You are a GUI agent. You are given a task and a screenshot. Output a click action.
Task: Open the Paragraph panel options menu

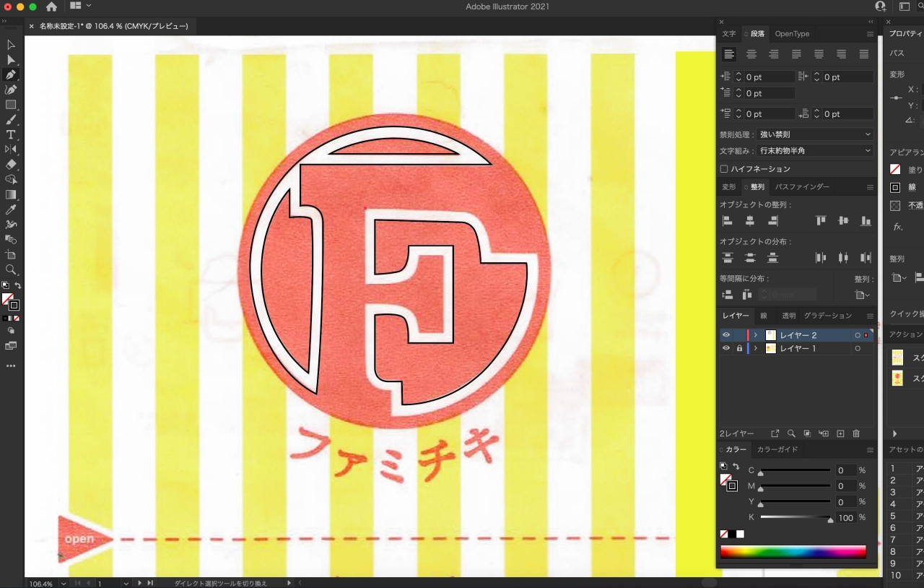click(x=870, y=34)
